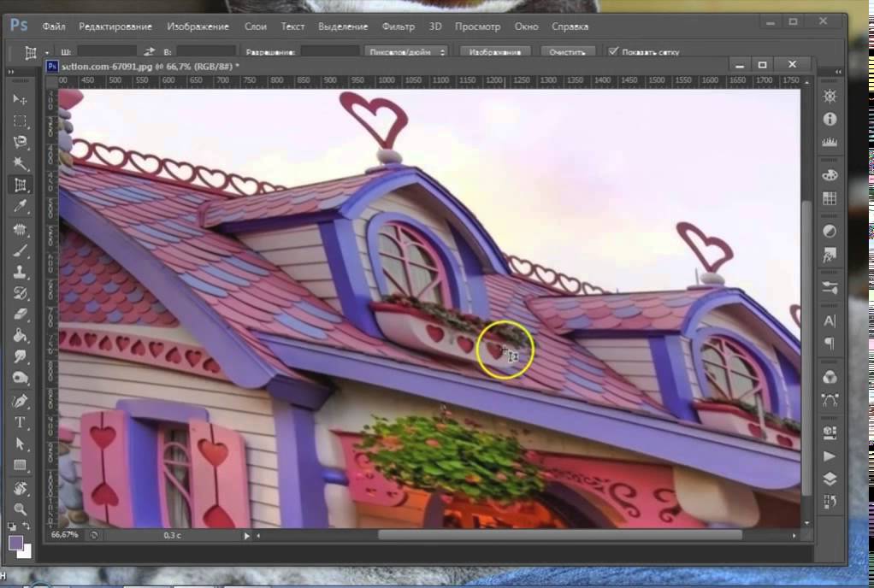The height and width of the screenshot is (588, 874).
Task: Open the Histogram panel icon
Action: 830,143
